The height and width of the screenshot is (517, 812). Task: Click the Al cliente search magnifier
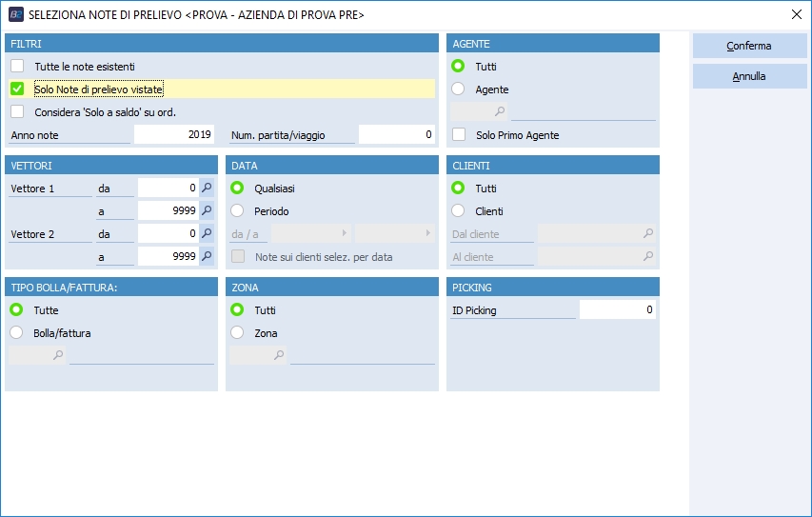pyautogui.click(x=647, y=257)
